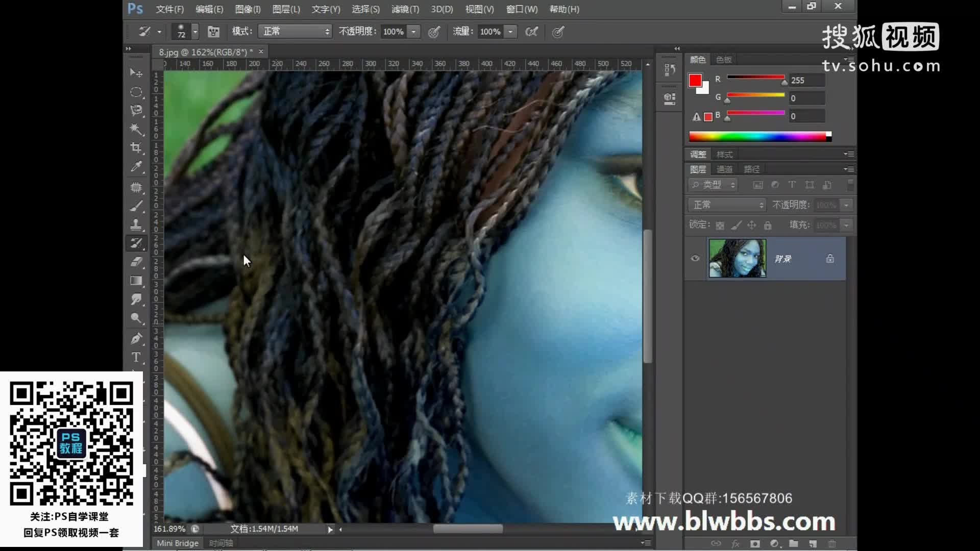Toggle pressure for opacity
980x551 pixels.
coord(434,32)
